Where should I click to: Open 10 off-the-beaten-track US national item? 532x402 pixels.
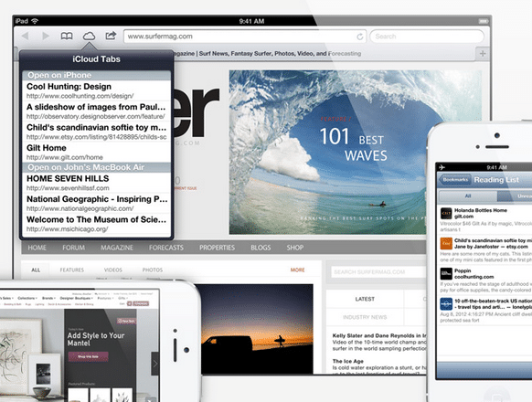point(484,311)
